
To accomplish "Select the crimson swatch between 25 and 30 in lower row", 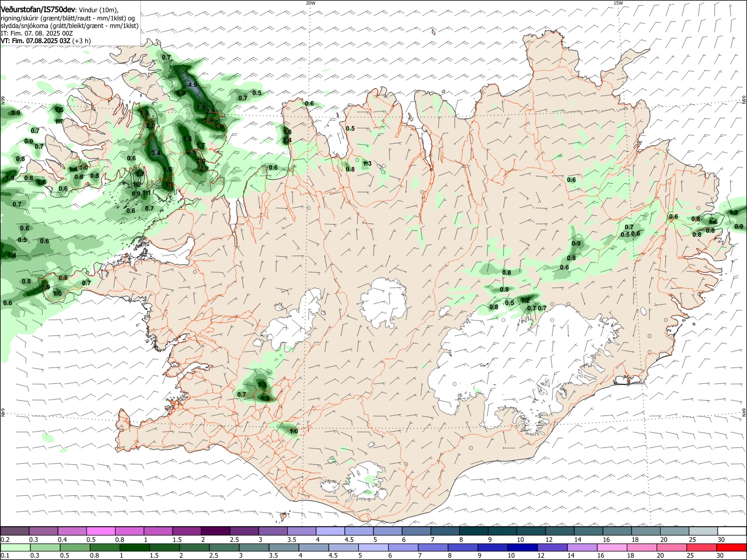I will 702,547.
